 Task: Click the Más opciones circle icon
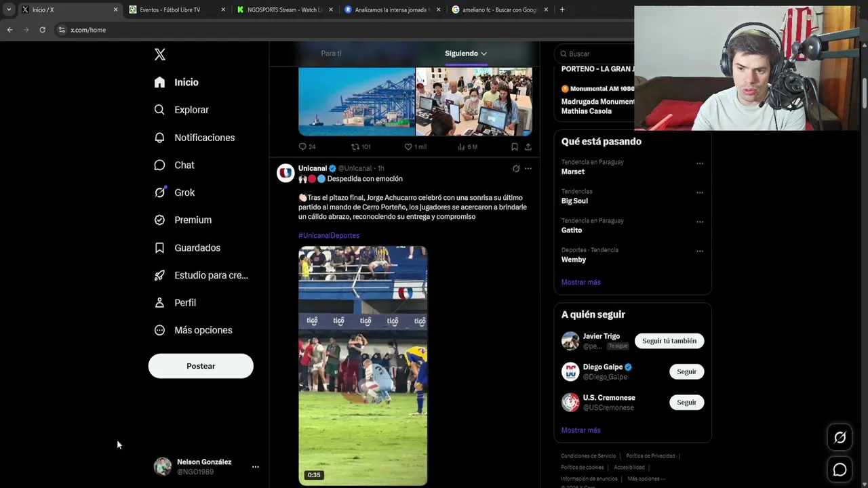159,330
